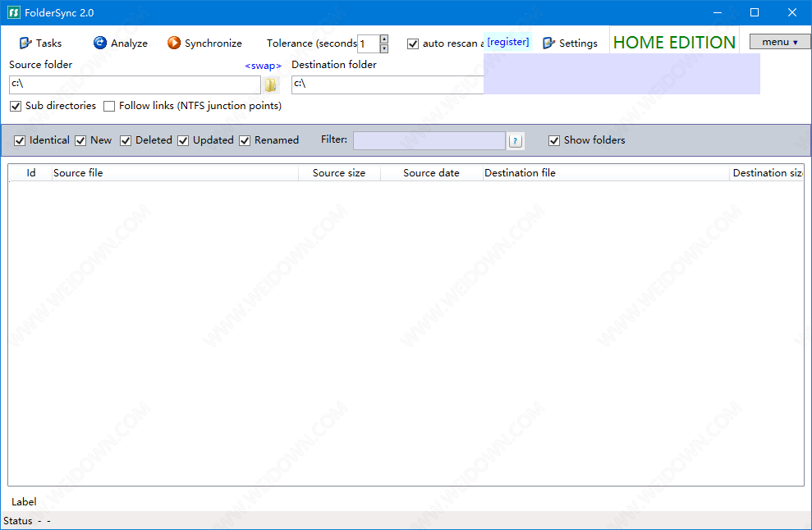812x530 pixels.
Task: Toggle the Sub directories checkbox
Action: [x=16, y=106]
